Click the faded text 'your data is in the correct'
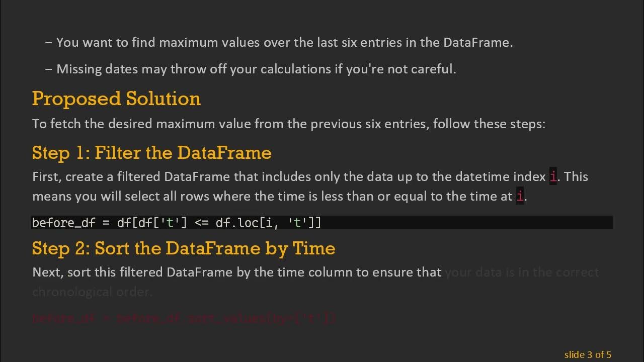Viewport: 644px width, 362px height. (x=522, y=273)
